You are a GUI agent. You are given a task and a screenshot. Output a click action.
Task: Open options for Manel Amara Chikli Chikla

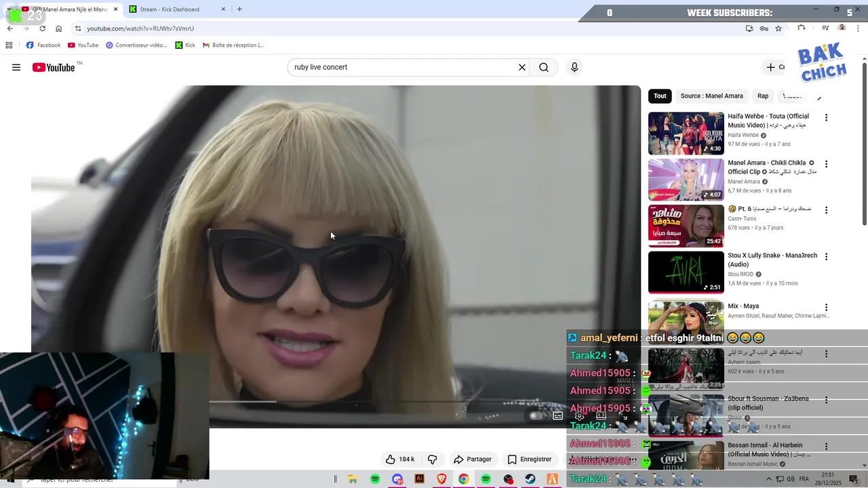click(x=826, y=164)
